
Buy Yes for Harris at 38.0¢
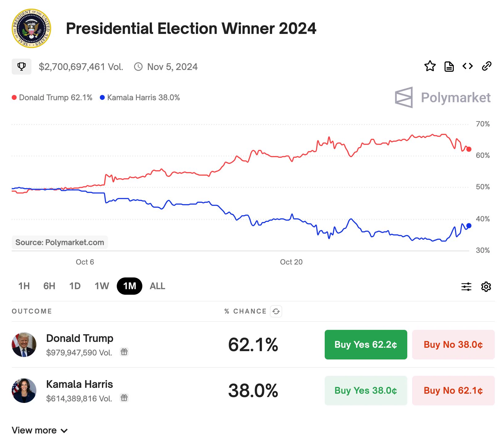pos(366,391)
